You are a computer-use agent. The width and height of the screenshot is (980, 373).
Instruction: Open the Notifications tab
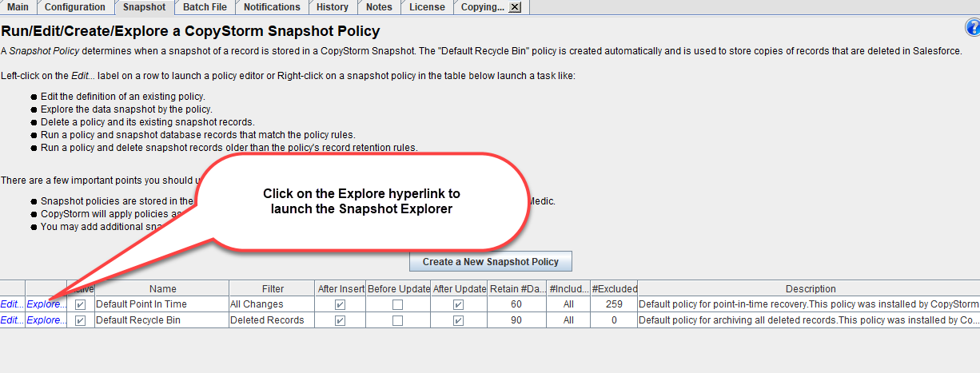272,7
